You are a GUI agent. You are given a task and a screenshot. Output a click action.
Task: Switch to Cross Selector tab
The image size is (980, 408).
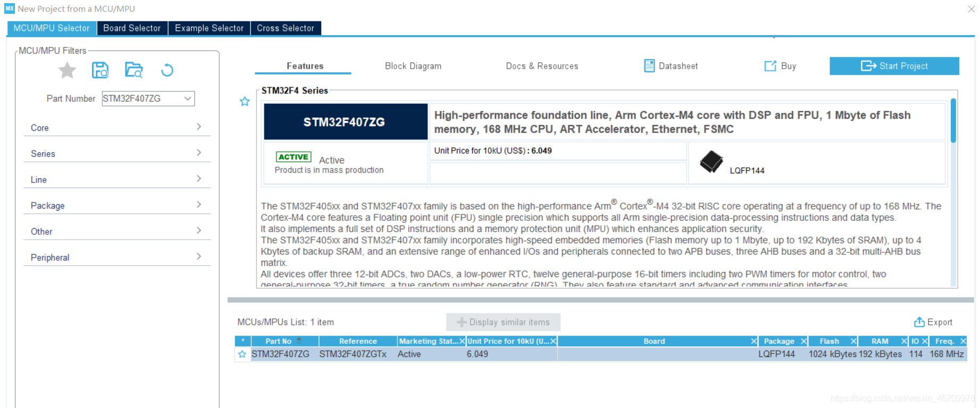(286, 28)
